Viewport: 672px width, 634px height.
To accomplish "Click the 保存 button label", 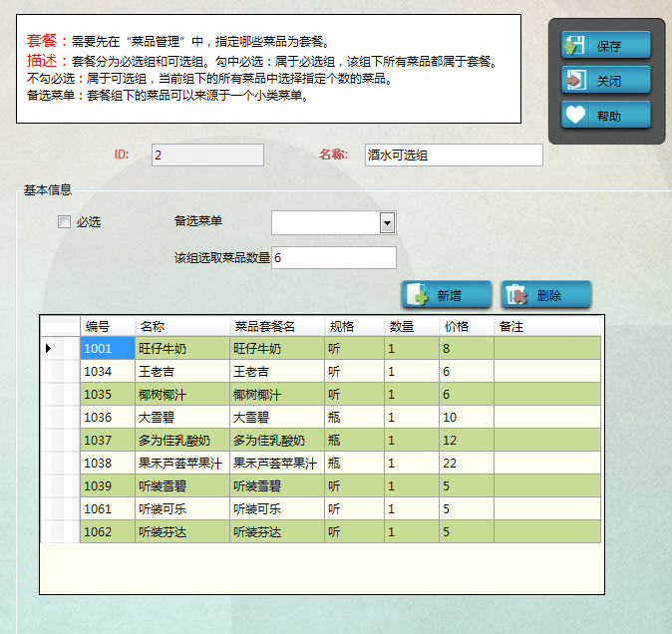I will click(608, 46).
